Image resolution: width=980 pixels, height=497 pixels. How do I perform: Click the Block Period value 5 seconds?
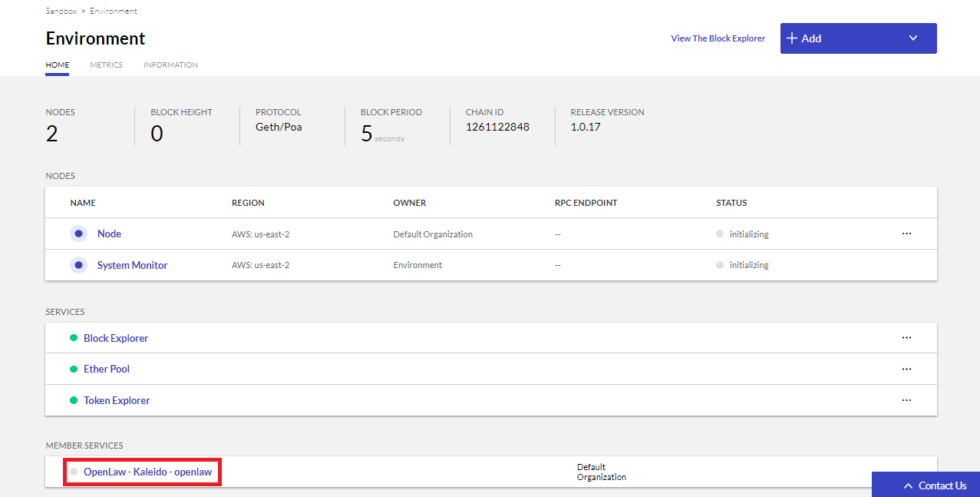pos(382,134)
